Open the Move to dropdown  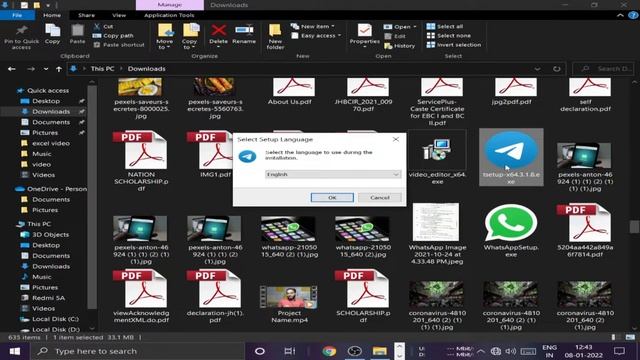coord(164,37)
